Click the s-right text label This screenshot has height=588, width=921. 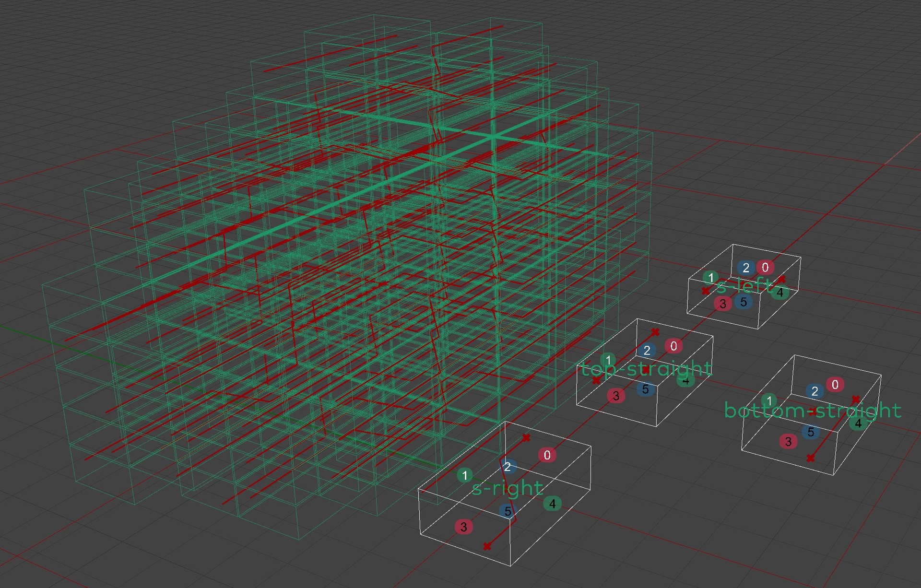coord(508,488)
